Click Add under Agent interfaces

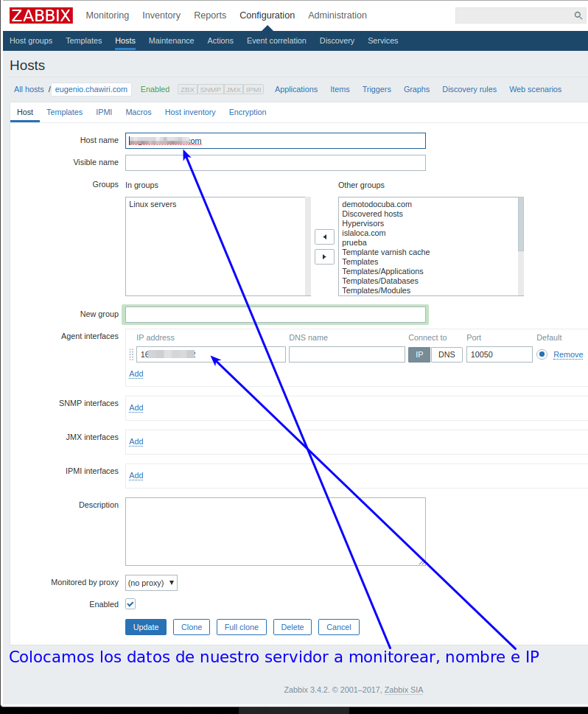(136, 374)
